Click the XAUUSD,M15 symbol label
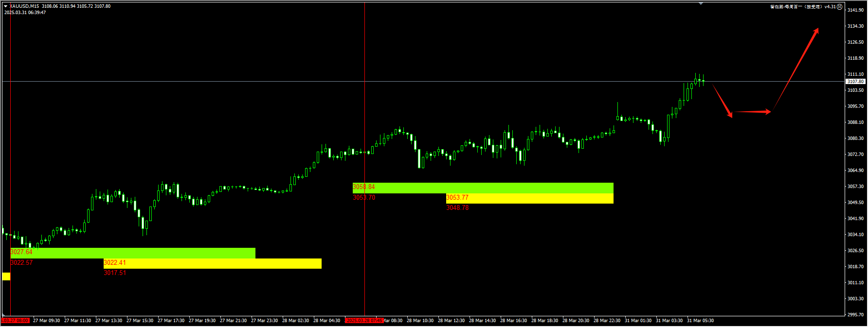868x327 pixels. coord(24,6)
